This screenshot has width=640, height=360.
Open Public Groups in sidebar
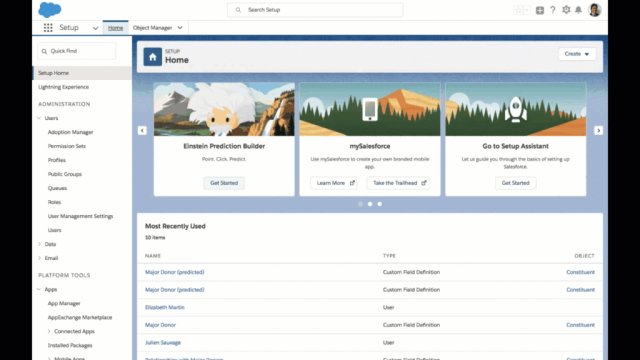coord(64,174)
